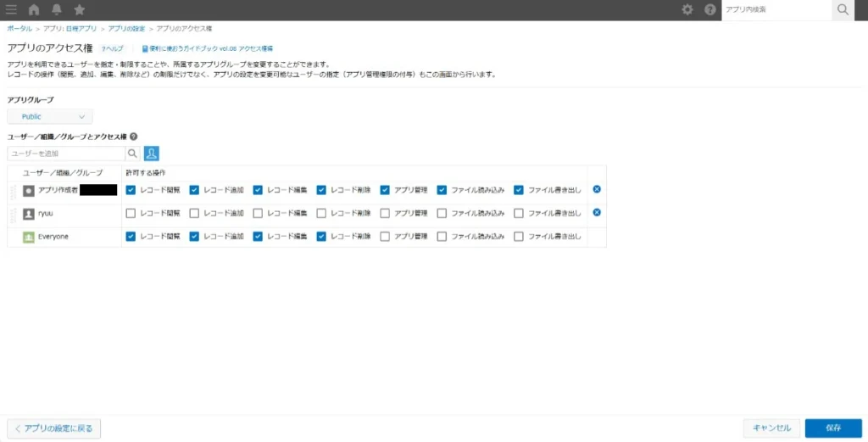Enable ファイル読み込み for ryuu
The height and width of the screenshot is (442, 868).
[x=442, y=213]
